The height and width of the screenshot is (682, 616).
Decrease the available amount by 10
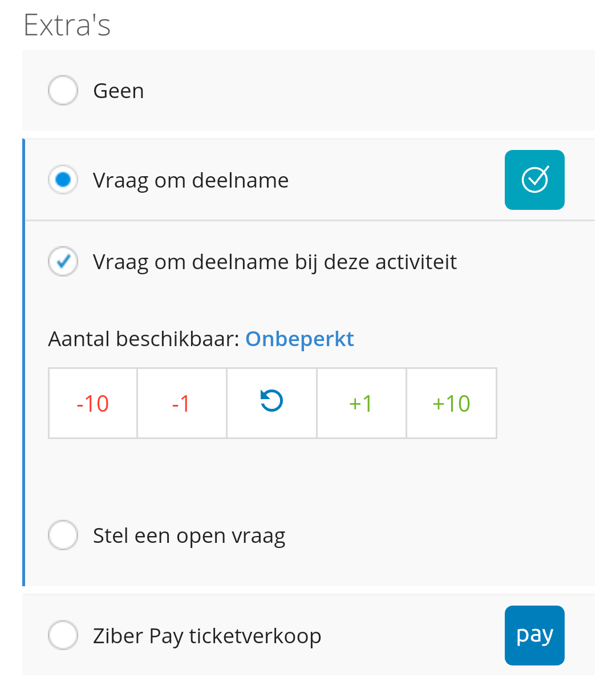pos(92,403)
